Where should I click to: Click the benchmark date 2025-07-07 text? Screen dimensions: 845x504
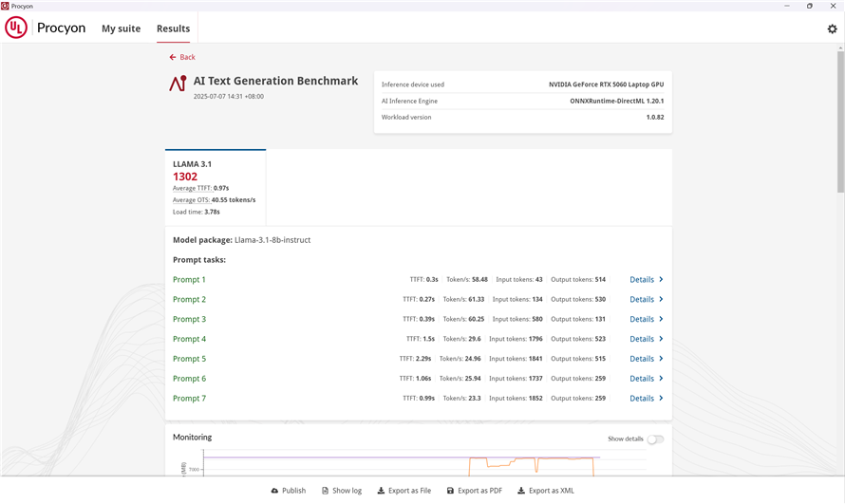coord(229,97)
